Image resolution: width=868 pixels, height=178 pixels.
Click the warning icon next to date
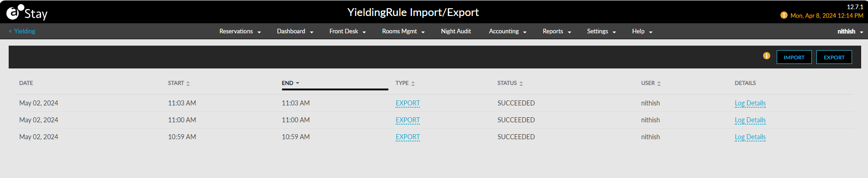click(x=784, y=15)
